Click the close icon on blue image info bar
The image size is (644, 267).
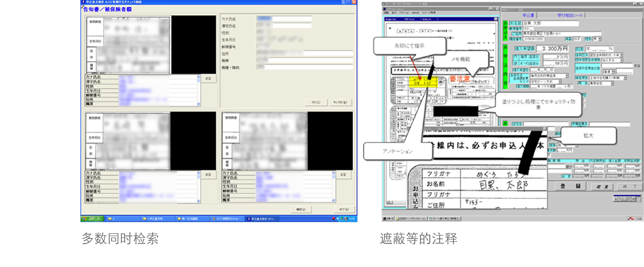point(495,19)
